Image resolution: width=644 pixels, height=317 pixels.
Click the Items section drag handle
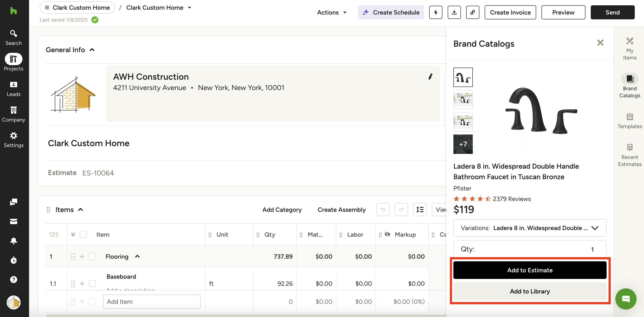[x=48, y=210]
